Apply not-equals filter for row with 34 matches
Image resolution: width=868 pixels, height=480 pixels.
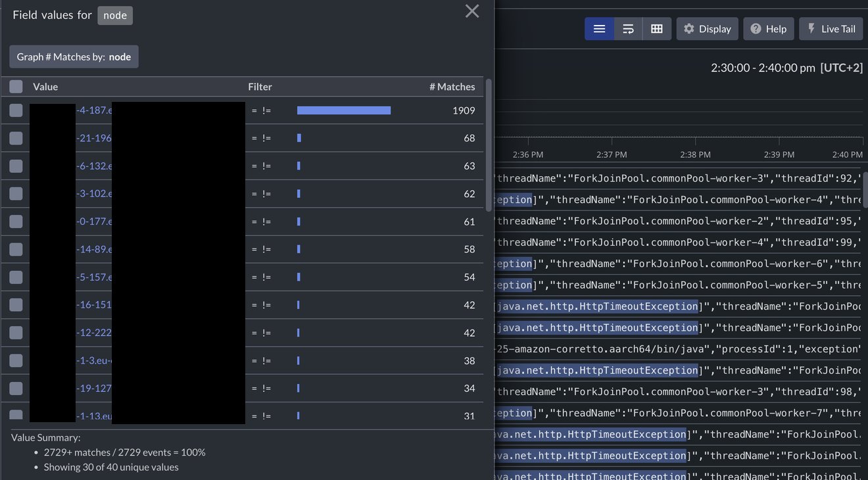click(x=266, y=389)
